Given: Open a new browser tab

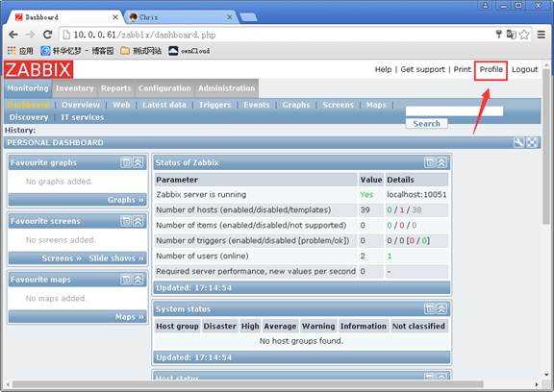Looking at the screenshot, I should (248, 17).
